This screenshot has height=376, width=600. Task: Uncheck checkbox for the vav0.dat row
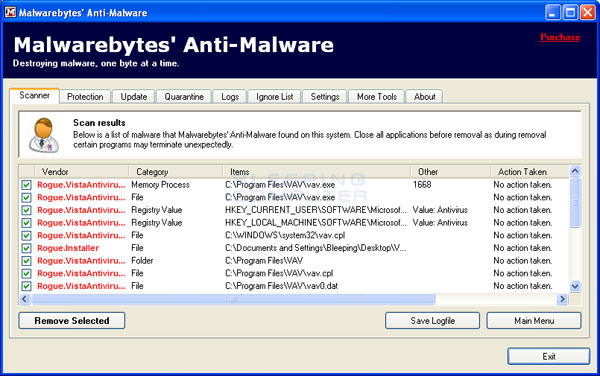26,286
